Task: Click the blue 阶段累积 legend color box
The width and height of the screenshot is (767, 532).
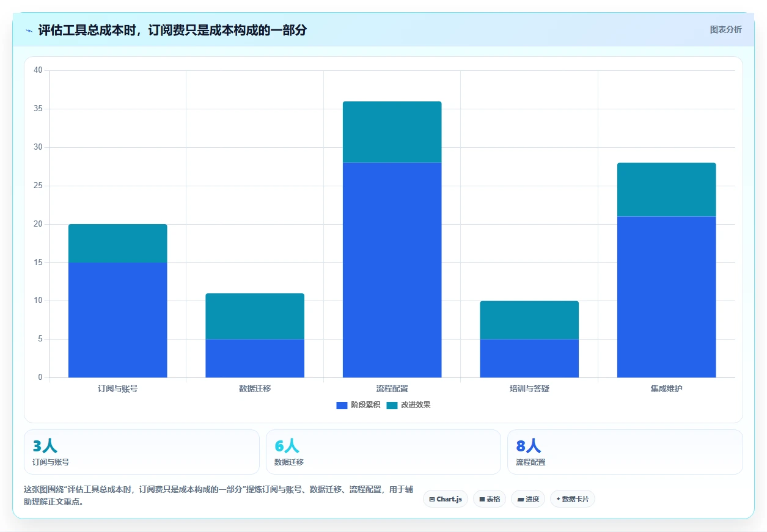Action: click(342, 406)
